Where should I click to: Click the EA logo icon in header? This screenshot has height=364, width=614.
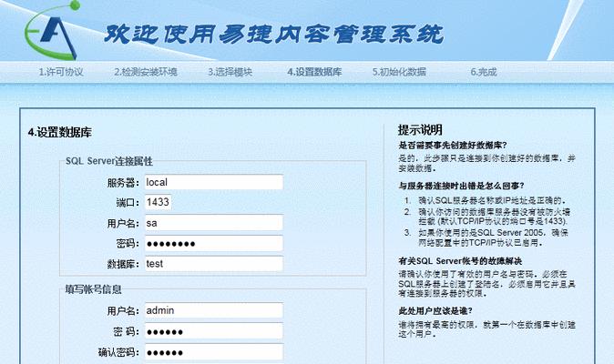click(51, 31)
